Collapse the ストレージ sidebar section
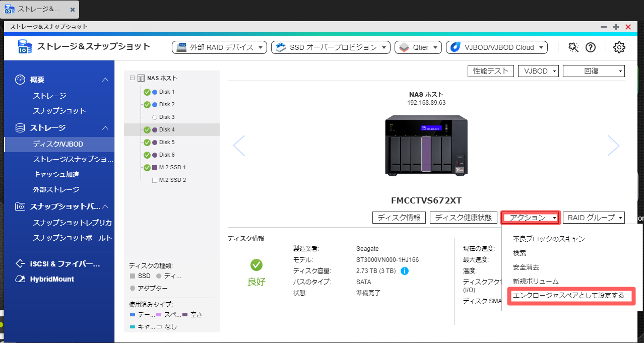The width and height of the screenshot is (644, 343). pos(105,128)
